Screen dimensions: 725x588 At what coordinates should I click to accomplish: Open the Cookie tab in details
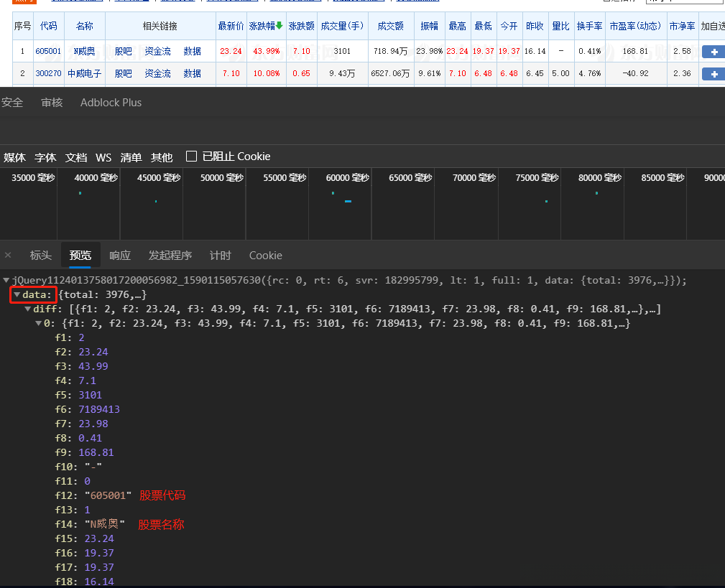point(265,255)
